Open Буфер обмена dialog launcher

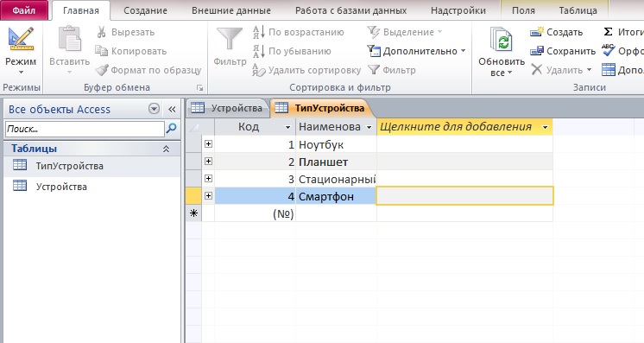(x=199, y=87)
